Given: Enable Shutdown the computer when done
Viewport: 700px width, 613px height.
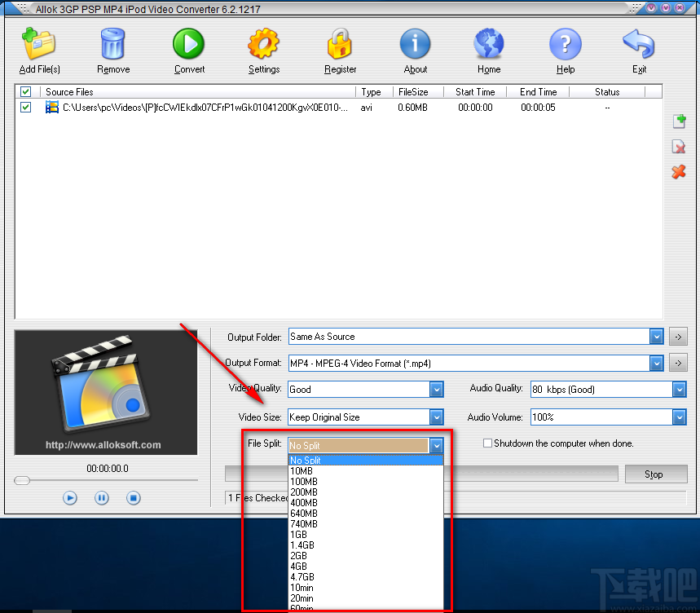Looking at the screenshot, I should [x=486, y=443].
